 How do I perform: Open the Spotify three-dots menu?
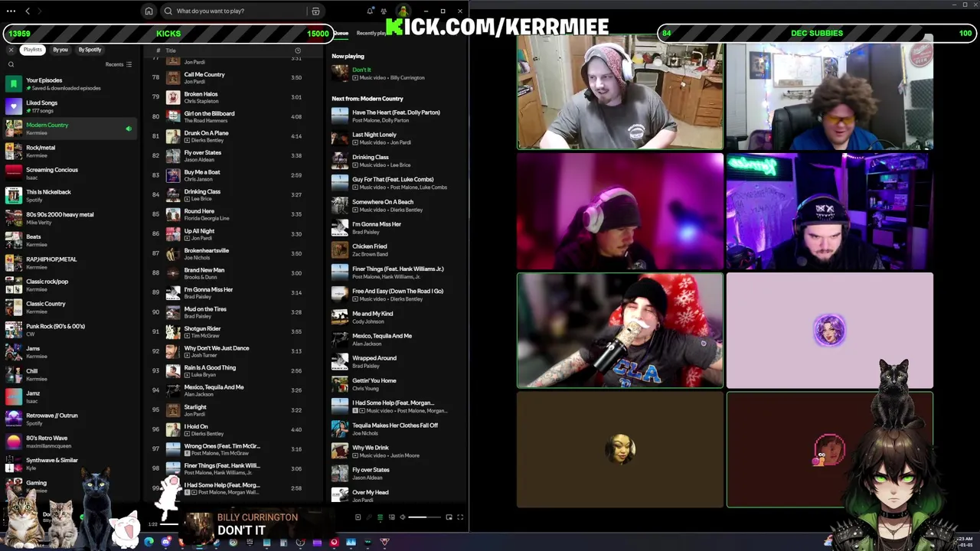11,11
